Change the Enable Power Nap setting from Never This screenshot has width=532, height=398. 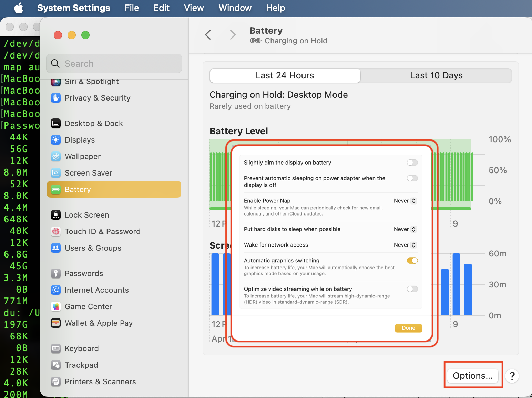point(405,201)
